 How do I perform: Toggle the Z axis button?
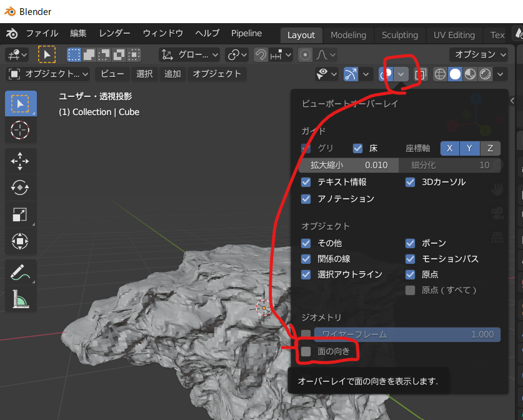point(491,148)
